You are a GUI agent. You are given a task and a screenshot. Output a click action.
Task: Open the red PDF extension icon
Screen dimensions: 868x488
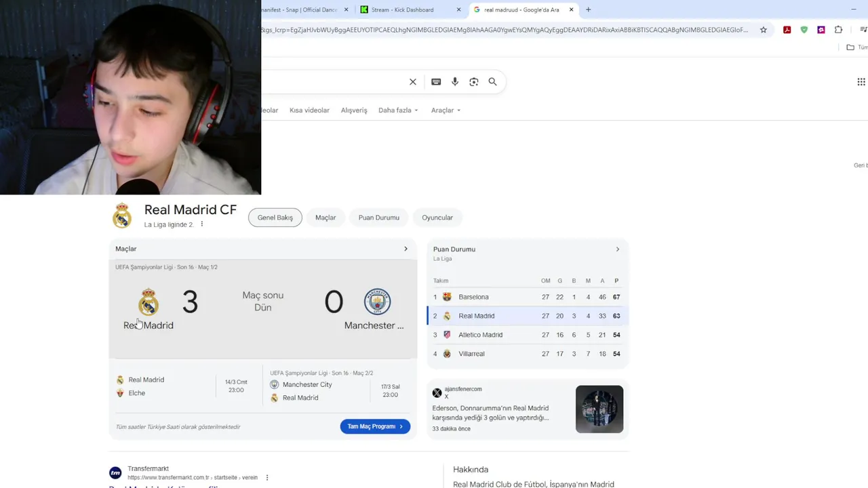pos(787,30)
